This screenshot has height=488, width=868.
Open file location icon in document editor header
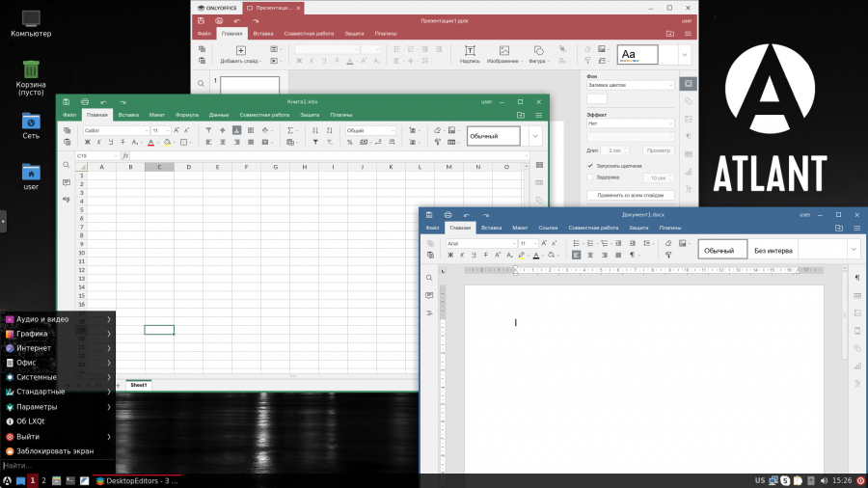pos(839,228)
